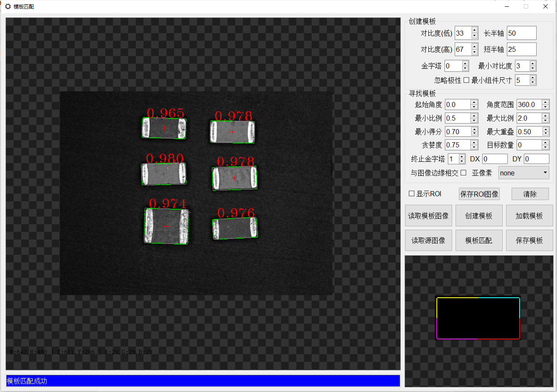Increase 目标数量 with its up arrow
557x392 pixels.
(x=546, y=142)
